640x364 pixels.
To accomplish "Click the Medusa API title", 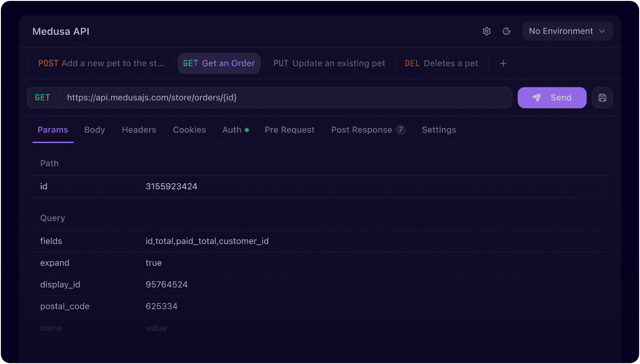I will pos(61,32).
